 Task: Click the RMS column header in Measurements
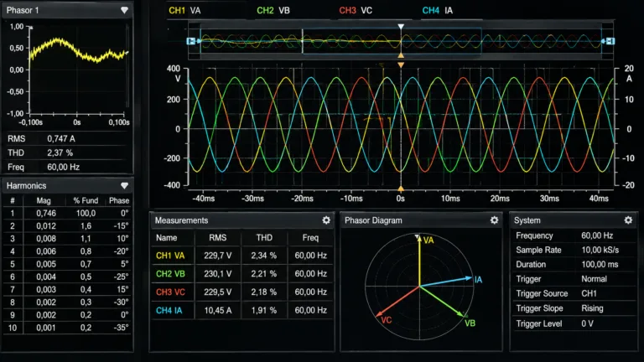pos(218,238)
